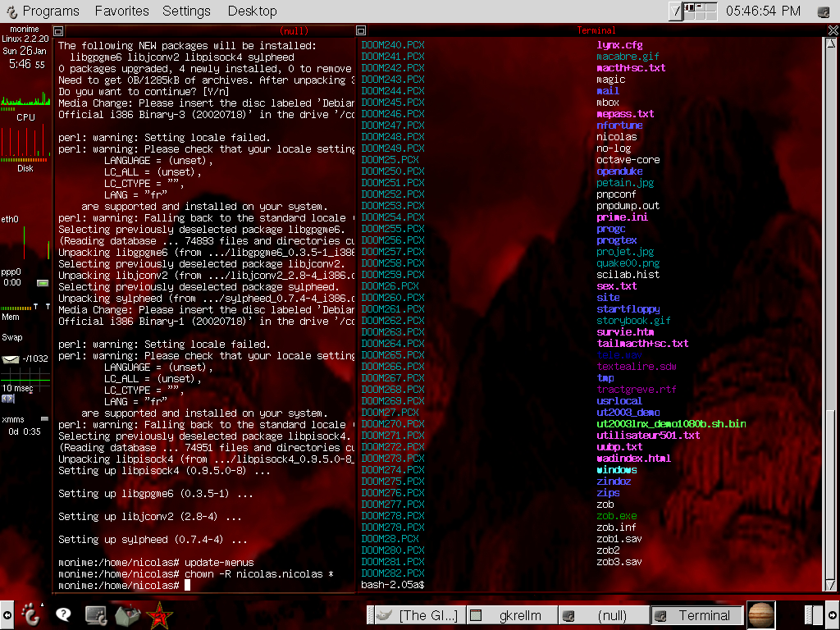Click the gkrellm mail envelope icon
Screen dimensions: 840x630
pos(11,358)
